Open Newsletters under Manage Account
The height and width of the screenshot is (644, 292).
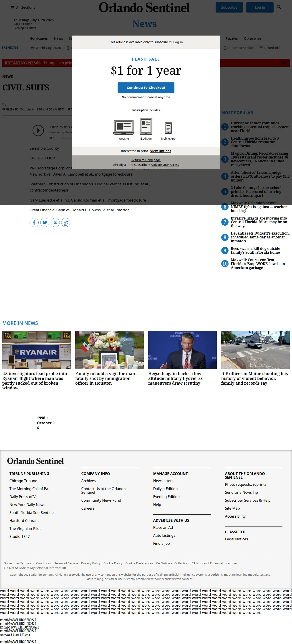[x=163, y=481]
